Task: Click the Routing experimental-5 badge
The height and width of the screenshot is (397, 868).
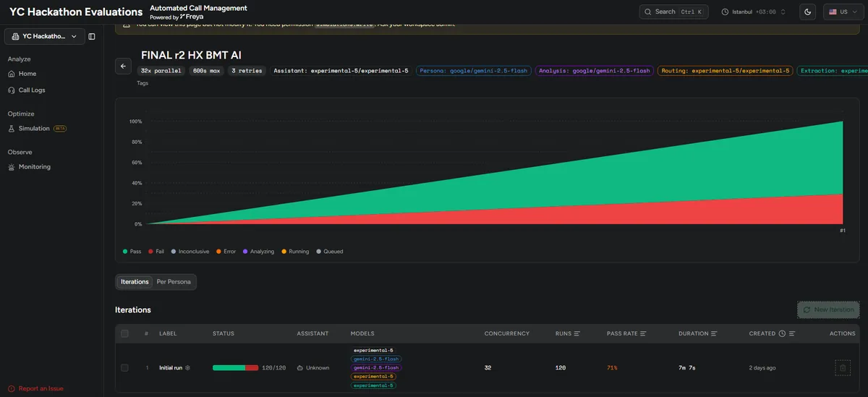Action: (x=725, y=71)
